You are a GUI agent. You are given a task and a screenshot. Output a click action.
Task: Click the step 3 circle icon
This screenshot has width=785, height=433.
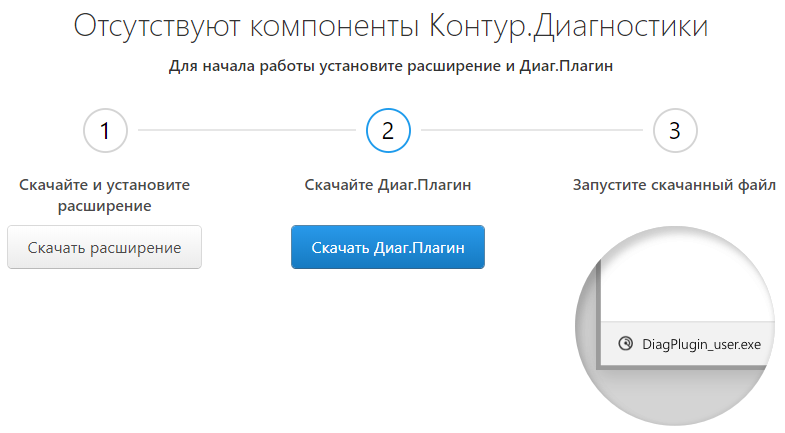675,130
